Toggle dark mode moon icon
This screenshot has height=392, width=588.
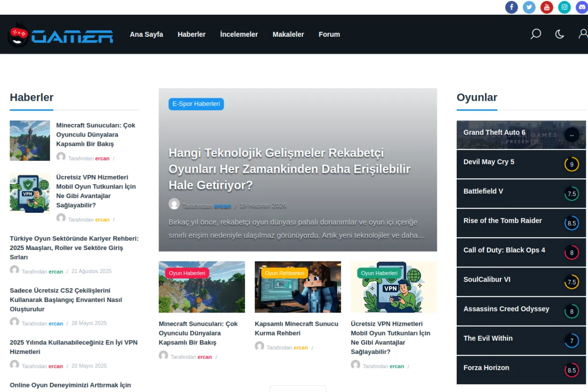(x=560, y=34)
